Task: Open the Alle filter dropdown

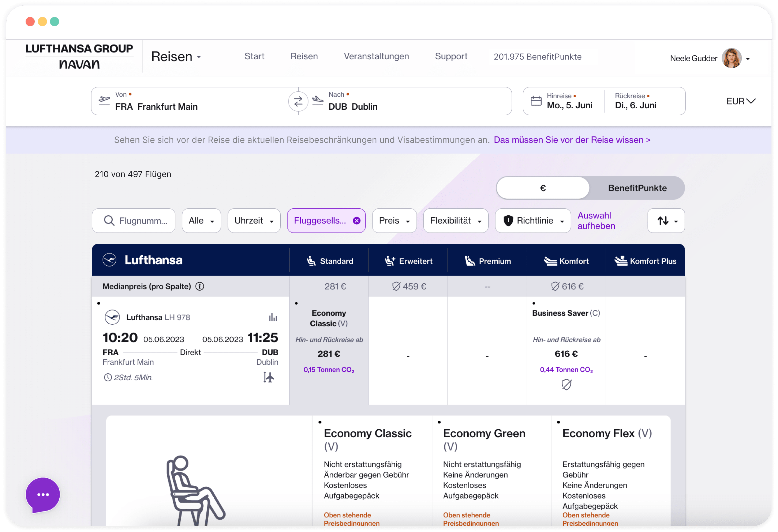Action: (201, 220)
